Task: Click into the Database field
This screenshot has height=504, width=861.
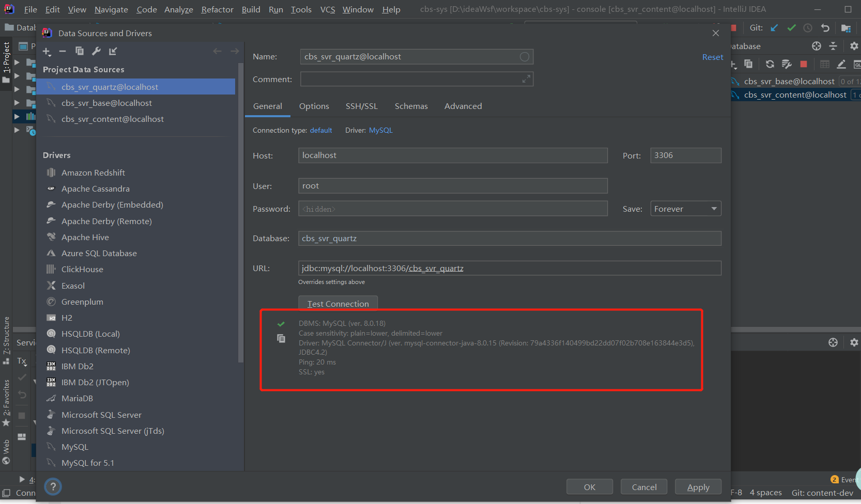Action: coord(510,238)
